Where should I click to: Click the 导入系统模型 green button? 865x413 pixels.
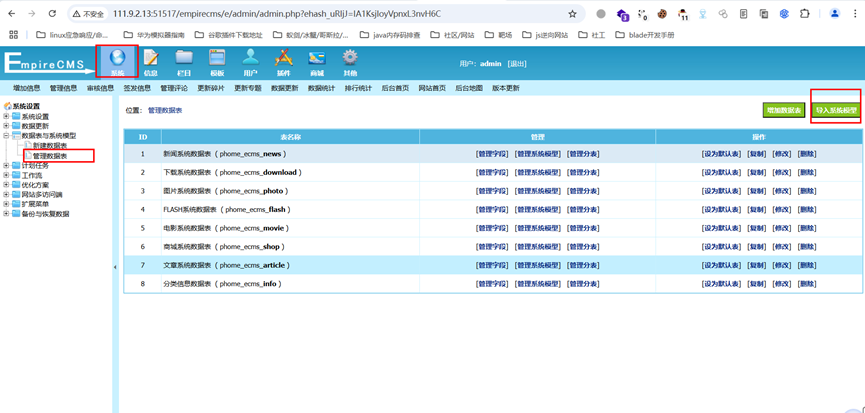coord(837,110)
